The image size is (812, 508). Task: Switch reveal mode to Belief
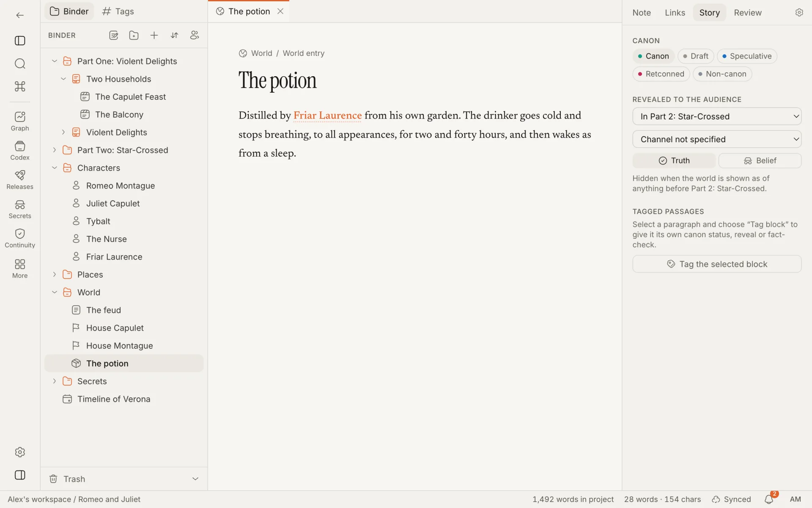click(760, 161)
